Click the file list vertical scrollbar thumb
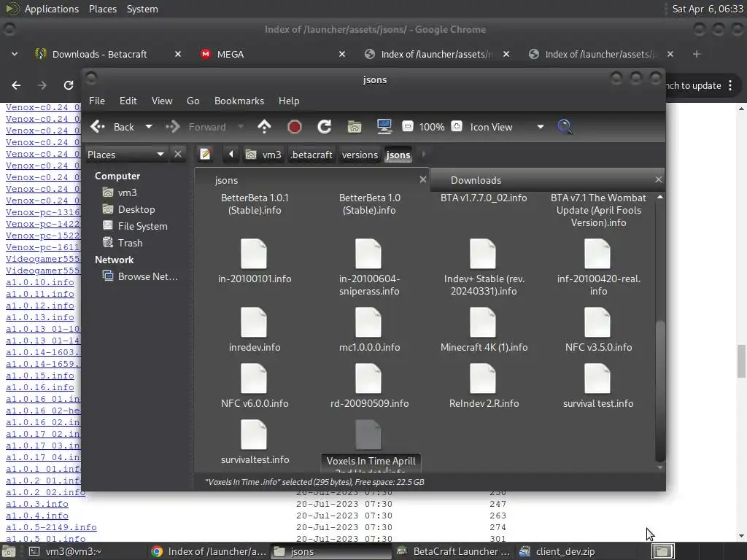747x560 pixels. 660,391
